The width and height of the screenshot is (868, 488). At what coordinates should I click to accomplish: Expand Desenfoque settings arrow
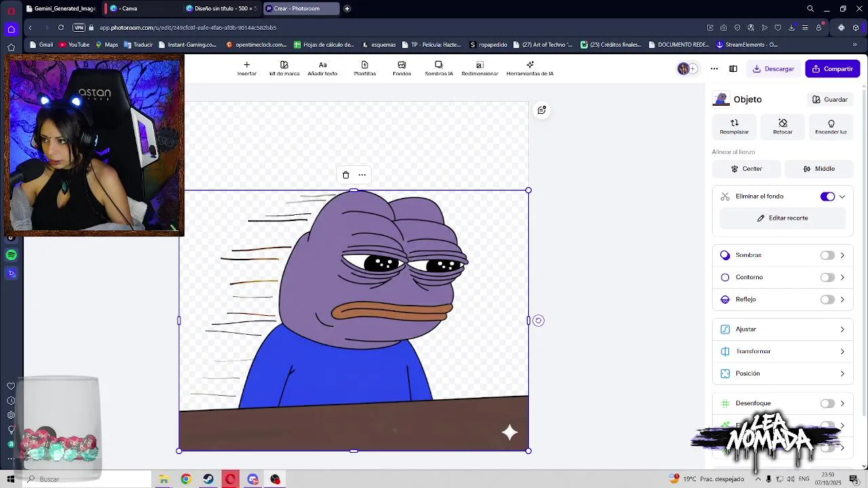[x=842, y=403]
